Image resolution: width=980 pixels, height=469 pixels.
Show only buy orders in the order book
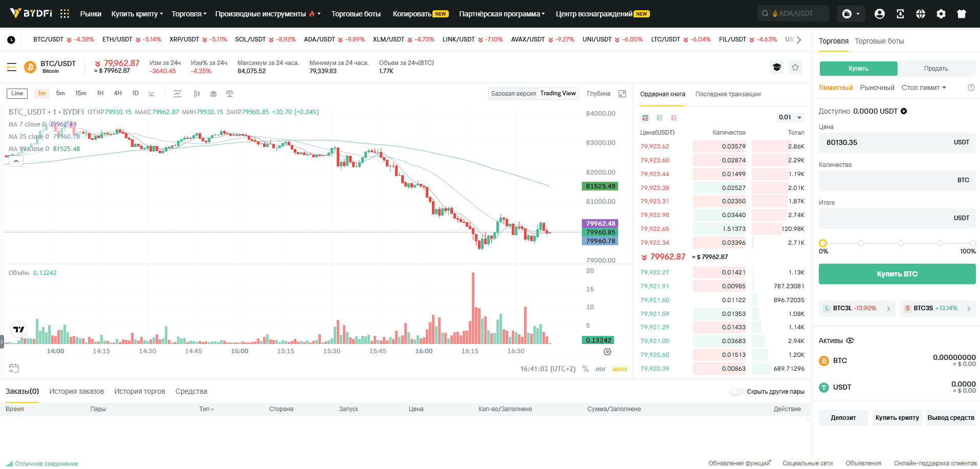(660, 118)
